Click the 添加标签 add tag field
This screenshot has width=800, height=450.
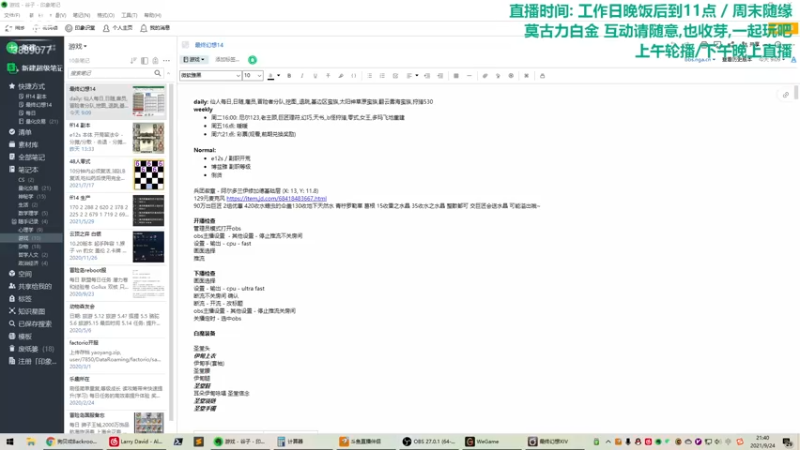point(227,60)
